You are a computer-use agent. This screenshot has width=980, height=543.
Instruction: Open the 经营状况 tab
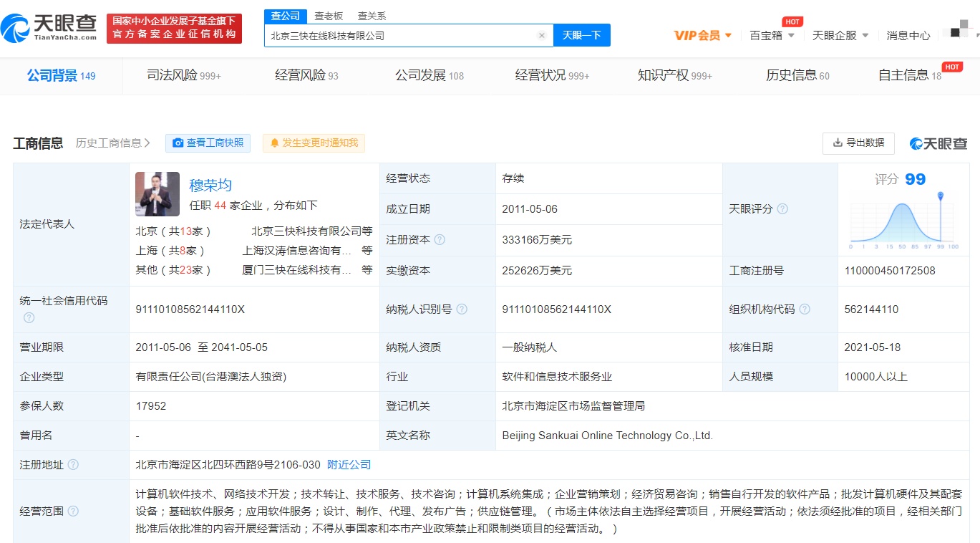coord(552,75)
